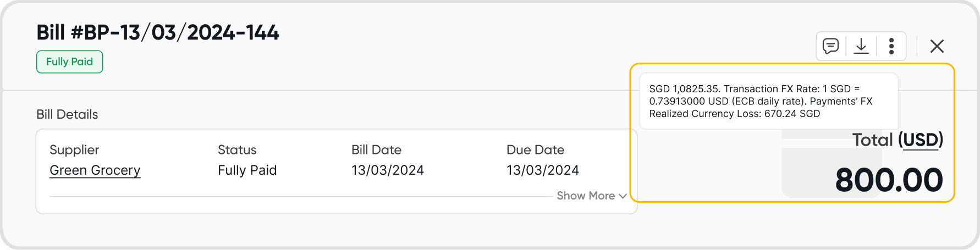Image resolution: width=980 pixels, height=250 pixels.
Task: Click the Bill Date field label
Action: click(376, 150)
